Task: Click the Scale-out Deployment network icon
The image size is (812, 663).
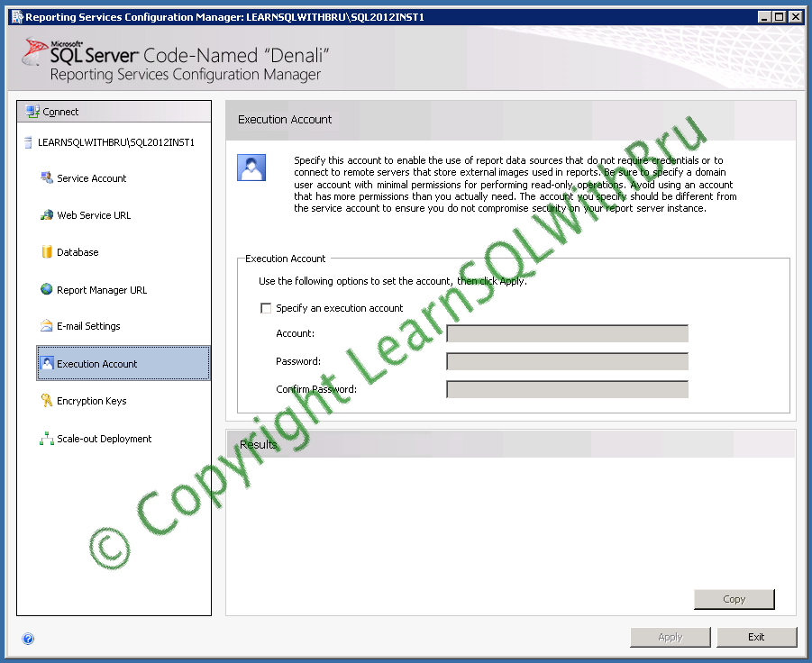Action: click(47, 439)
